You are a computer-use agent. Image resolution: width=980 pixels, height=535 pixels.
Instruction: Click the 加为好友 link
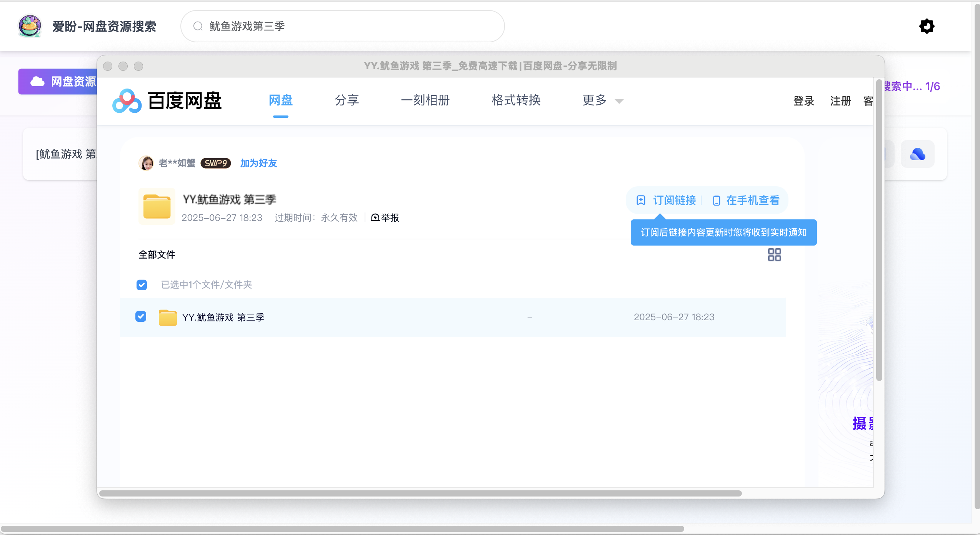coord(258,163)
